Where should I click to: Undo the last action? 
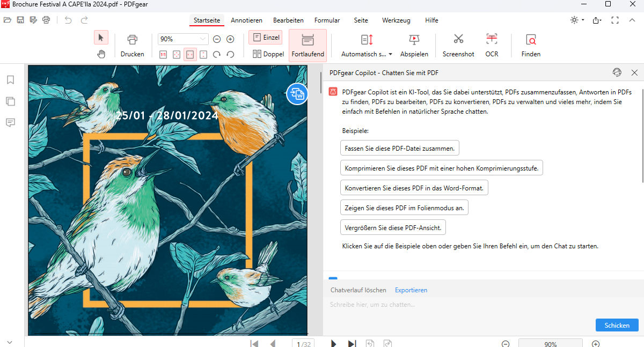(x=68, y=20)
